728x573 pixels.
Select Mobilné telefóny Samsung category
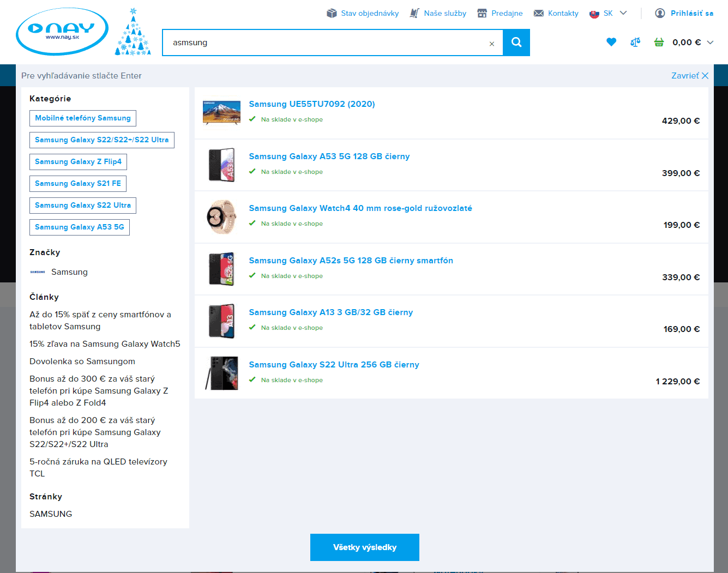(83, 118)
